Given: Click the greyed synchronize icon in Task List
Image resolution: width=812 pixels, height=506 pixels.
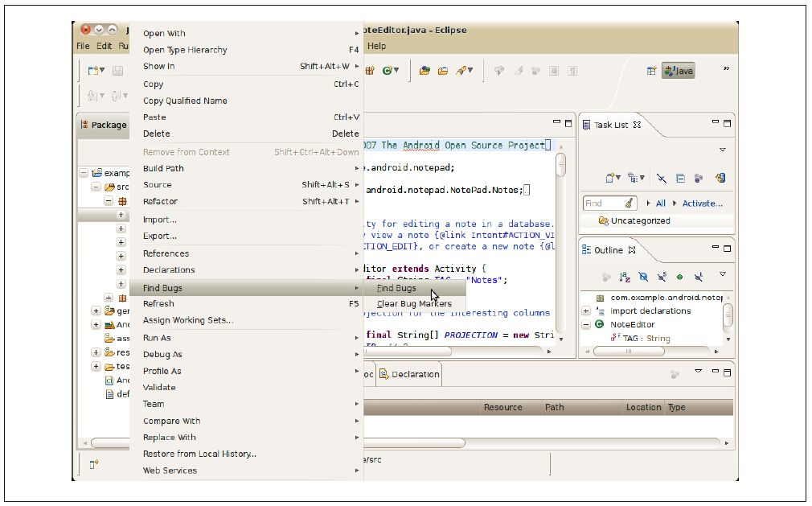Looking at the screenshot, I should point(699,178).
